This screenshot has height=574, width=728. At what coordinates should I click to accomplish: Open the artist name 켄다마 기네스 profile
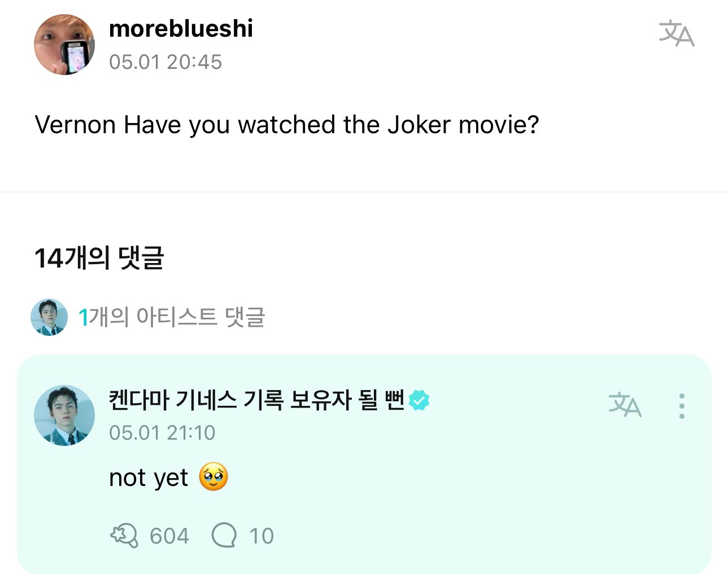[256, 400]
